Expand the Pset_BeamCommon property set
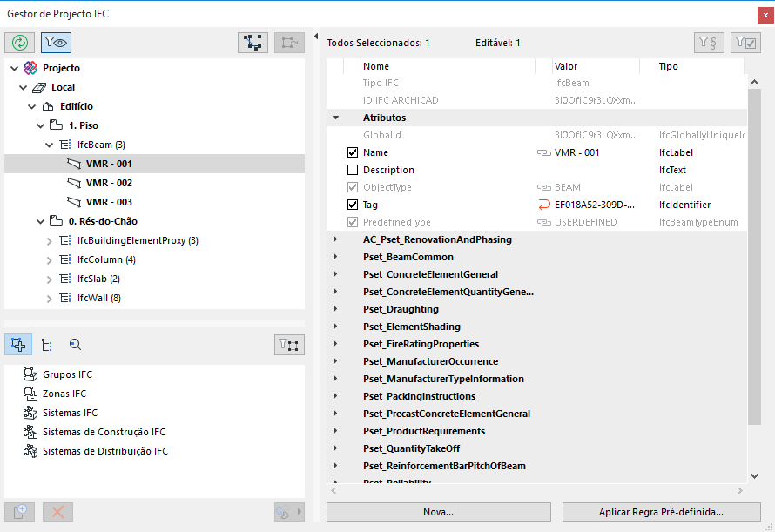The width and height of the screenshot is (775, 532). pos(335,257)
